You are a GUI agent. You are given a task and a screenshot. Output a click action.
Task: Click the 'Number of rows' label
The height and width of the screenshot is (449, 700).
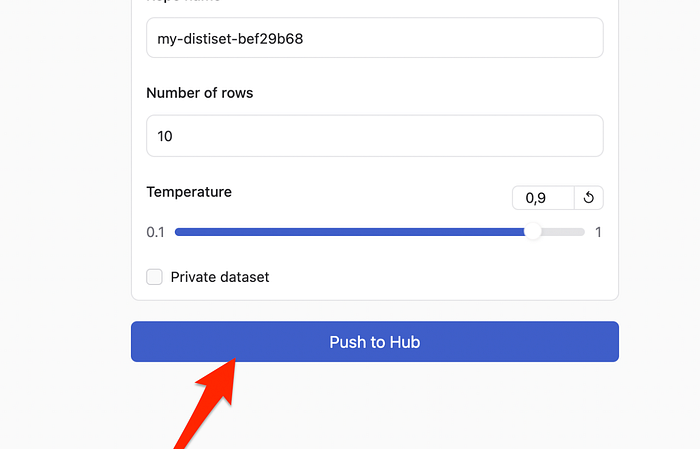(200, 93)
